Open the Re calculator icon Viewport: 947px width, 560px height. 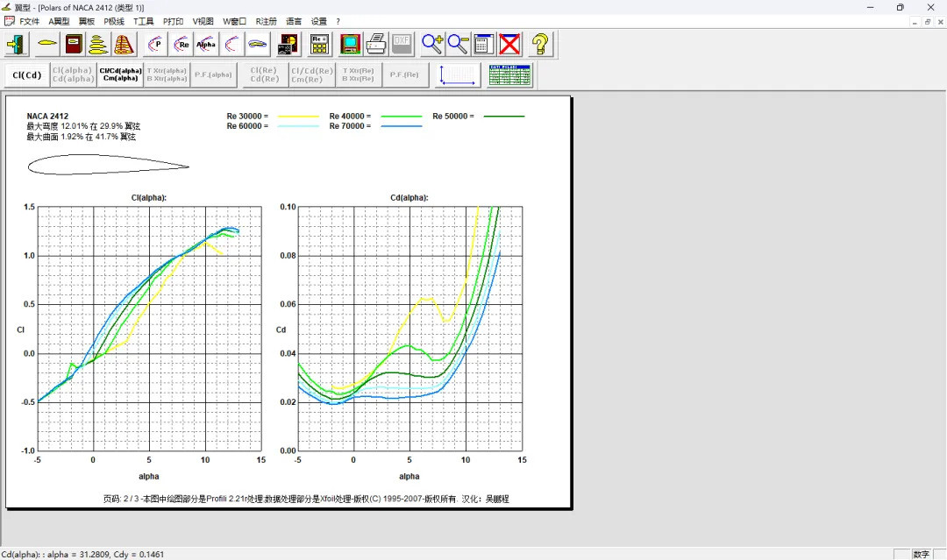click(319, 44)
